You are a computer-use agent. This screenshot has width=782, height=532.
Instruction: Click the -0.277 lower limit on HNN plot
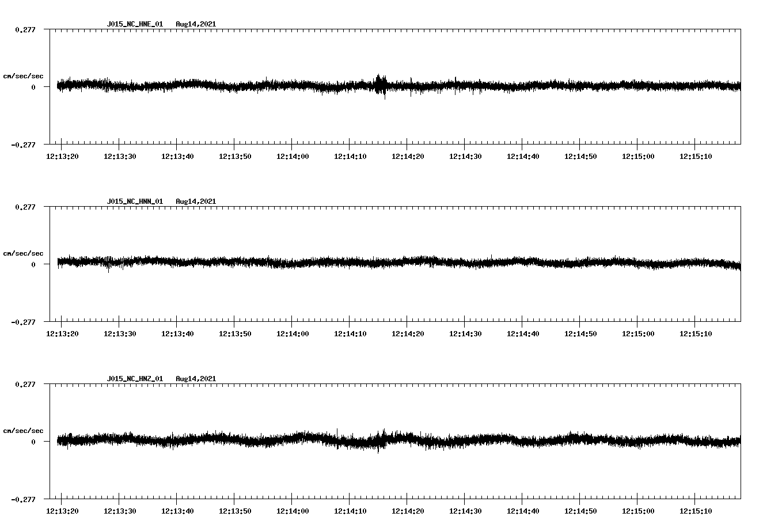pos(23,322)
